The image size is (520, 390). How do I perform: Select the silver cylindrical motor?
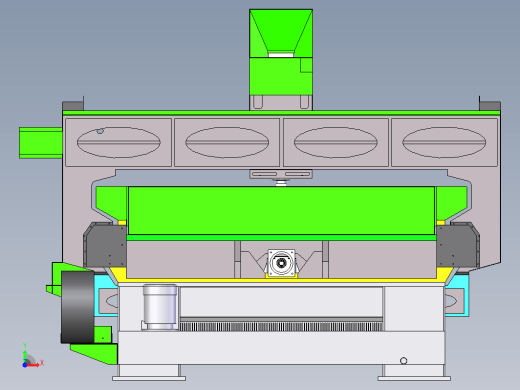(160, 307)
